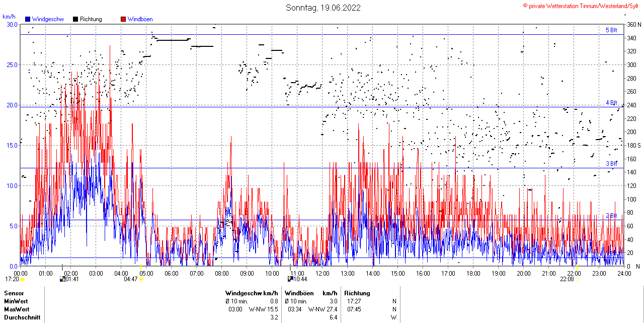This screenshot has height=323, width=644.
Task: Click the 20.0 value on the speed axis
Action: [12, 105]
